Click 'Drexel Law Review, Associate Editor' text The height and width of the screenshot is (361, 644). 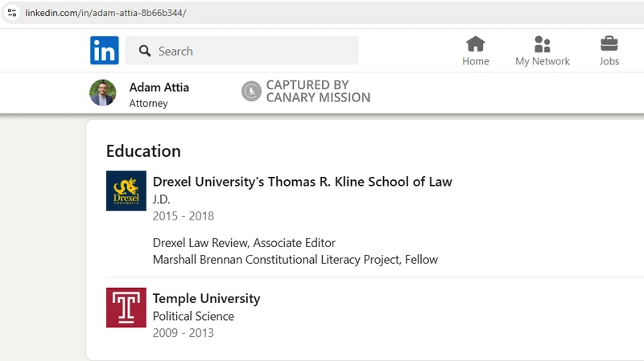[244, 243]
